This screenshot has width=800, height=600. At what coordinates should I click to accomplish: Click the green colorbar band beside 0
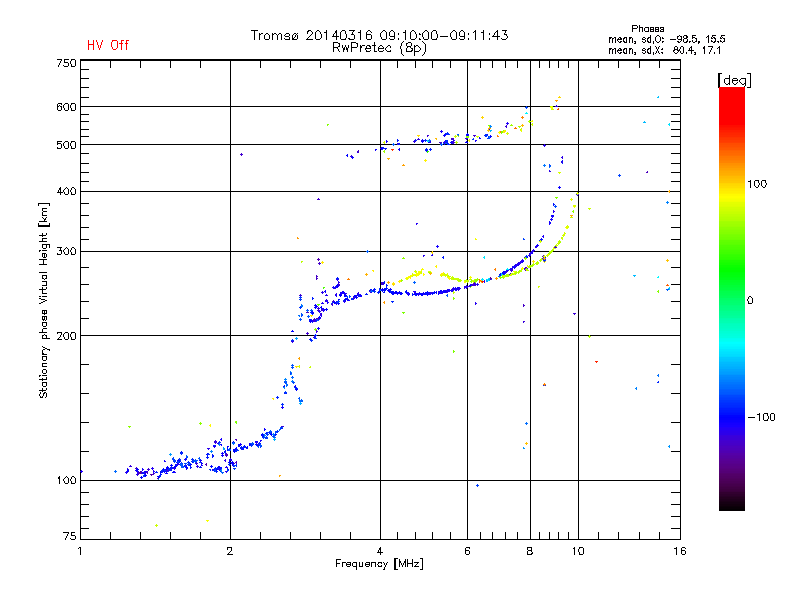[x=732, y=301]
